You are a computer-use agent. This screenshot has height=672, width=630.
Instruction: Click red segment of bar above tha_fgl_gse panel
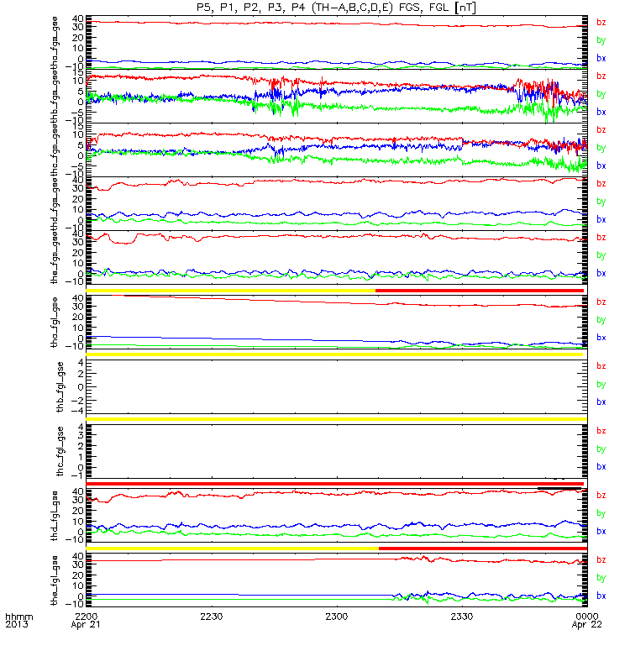[x=480, y=291]
